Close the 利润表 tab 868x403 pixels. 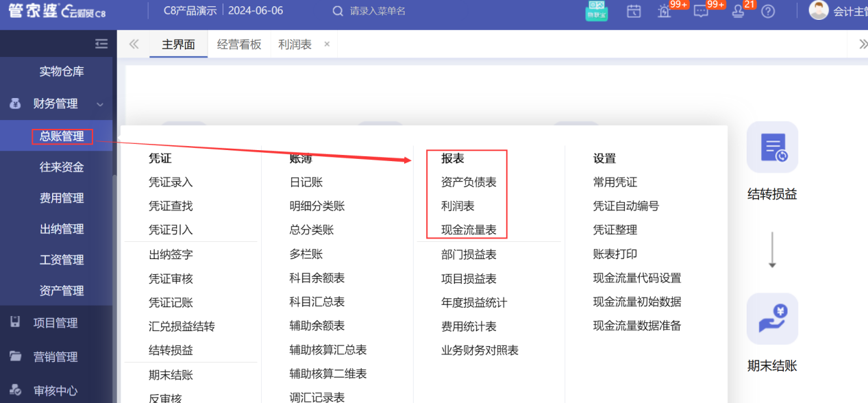327,43
